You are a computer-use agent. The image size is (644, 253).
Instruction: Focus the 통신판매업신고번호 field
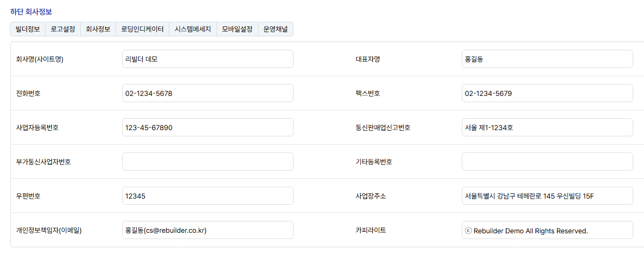(547, 128)
